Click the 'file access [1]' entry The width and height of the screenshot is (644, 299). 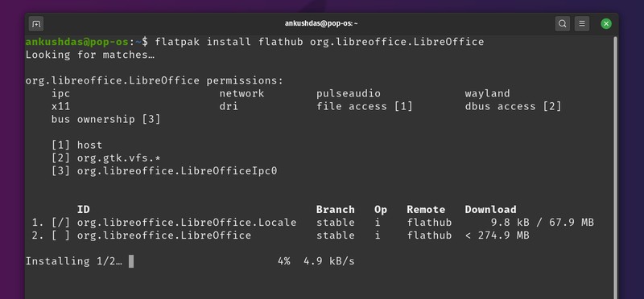(x=365, y=107)
